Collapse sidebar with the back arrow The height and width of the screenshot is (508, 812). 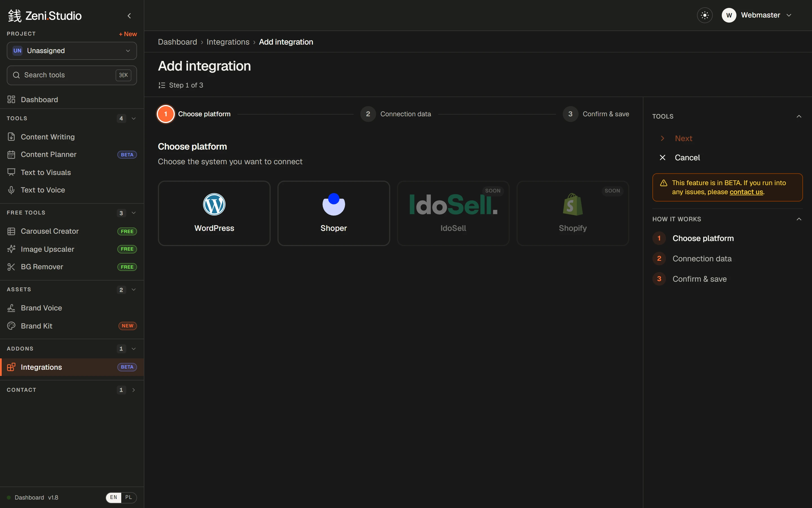point(129,16)
